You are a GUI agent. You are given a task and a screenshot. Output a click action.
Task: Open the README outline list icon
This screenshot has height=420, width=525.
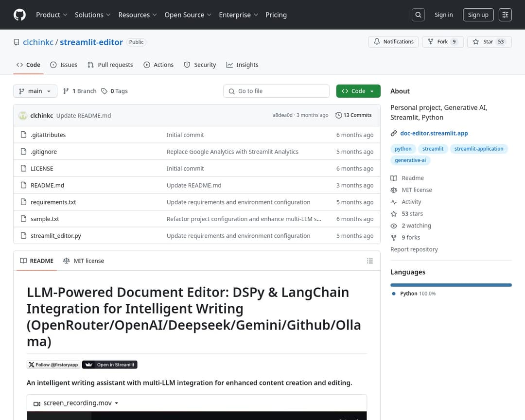[369, 261]
